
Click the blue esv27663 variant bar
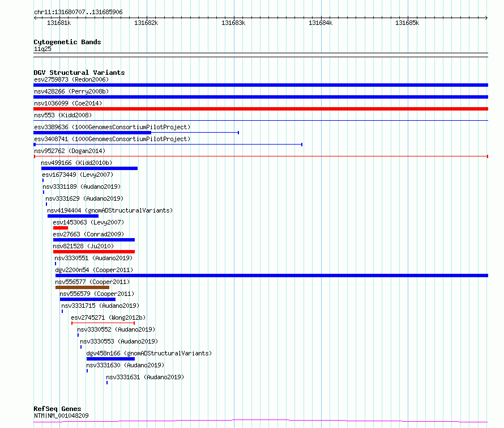[94, 240]
